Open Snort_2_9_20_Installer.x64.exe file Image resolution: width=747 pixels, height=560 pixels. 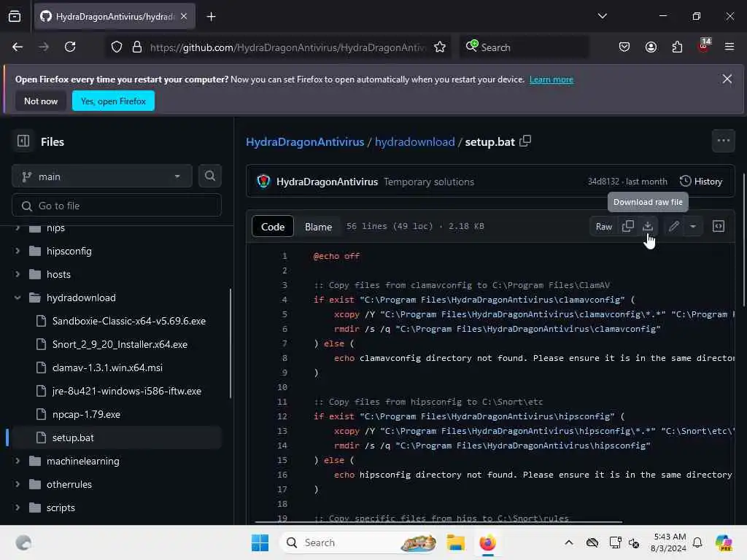click(120, 344)
